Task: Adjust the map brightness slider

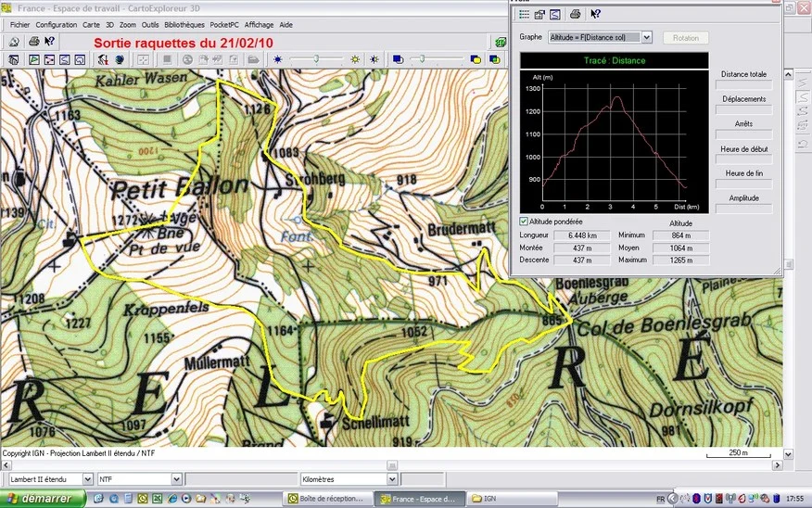Action: pos(316,59)
